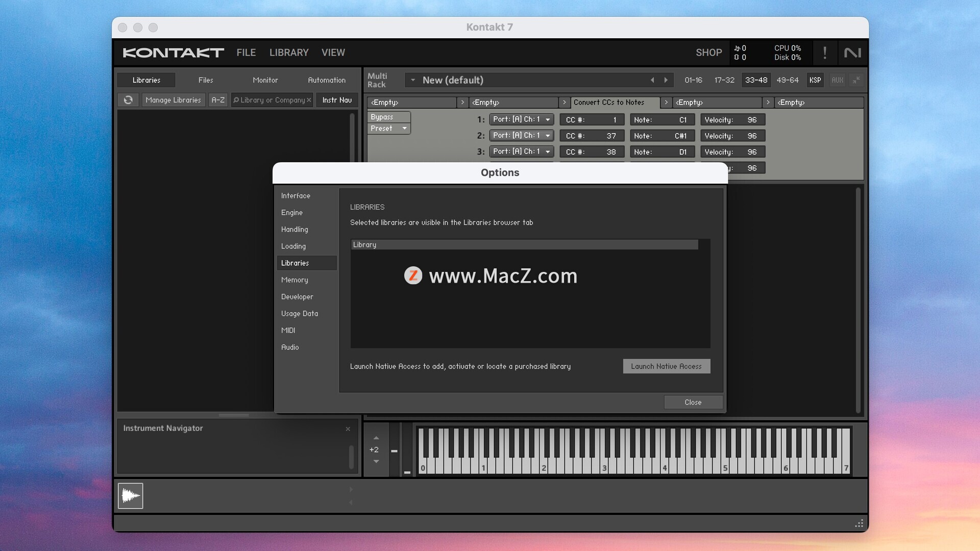
Task: Toggle the Instr Nav button
Action: [x=337, y=100]
